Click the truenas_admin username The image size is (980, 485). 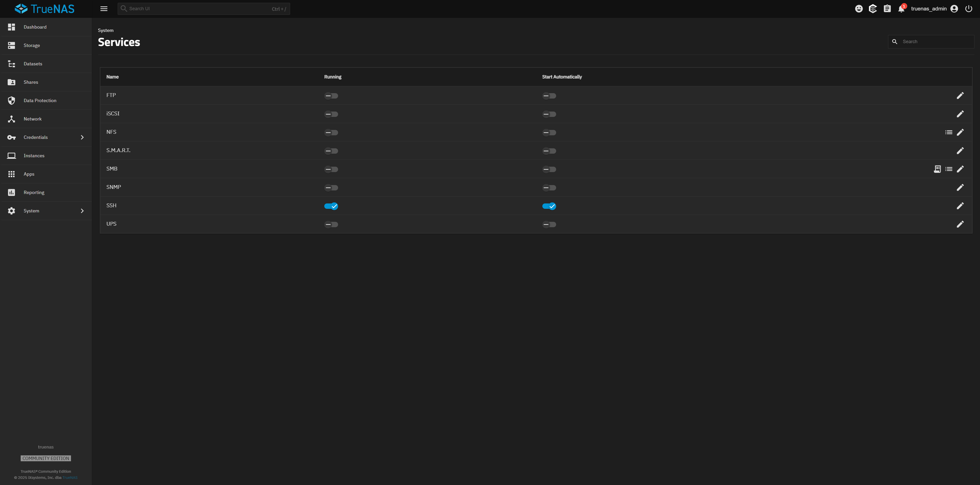pos(929,9)
